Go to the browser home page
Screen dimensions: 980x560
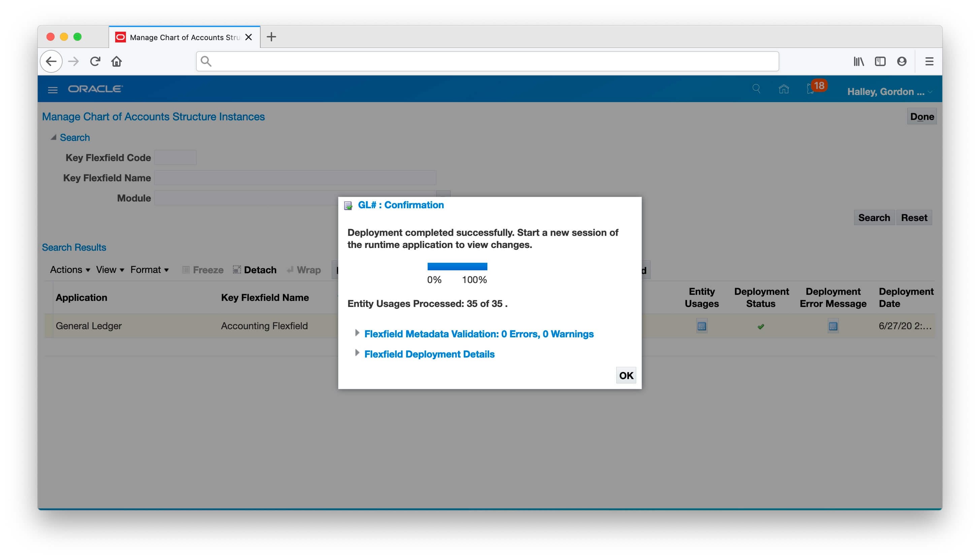pos(117,62)
